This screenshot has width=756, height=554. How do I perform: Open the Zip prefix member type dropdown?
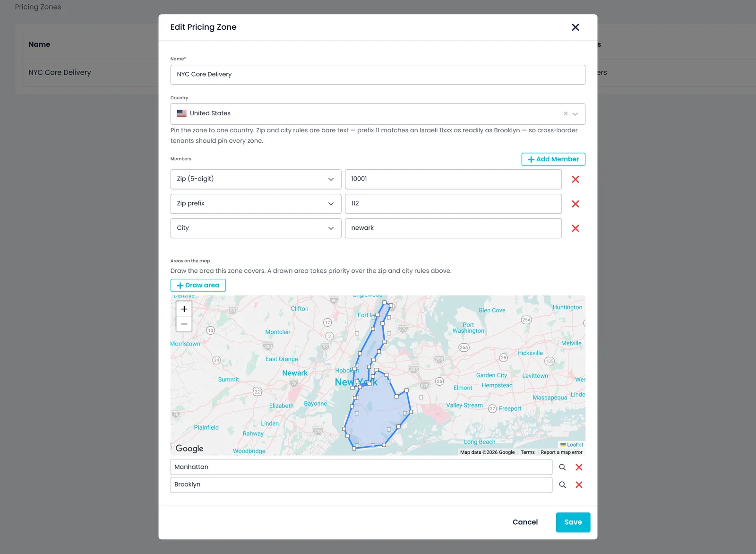[x=256, y=204]
